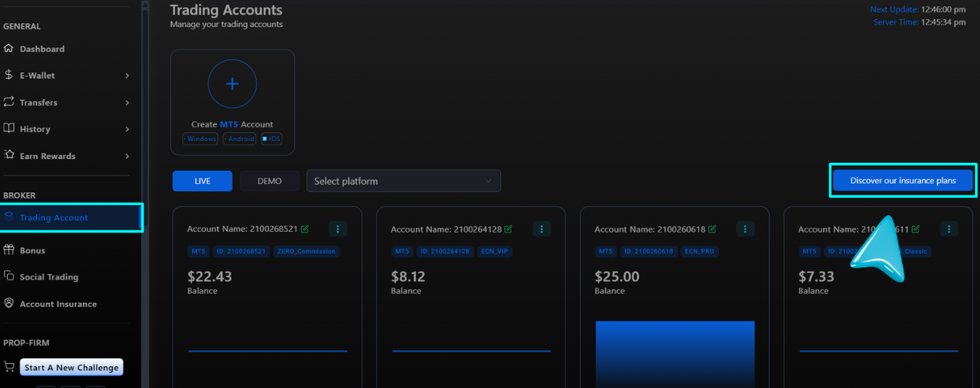Screen dimensions: 980x388
Task: Switch to DEMO accounts view
Action: click(269, 181)
